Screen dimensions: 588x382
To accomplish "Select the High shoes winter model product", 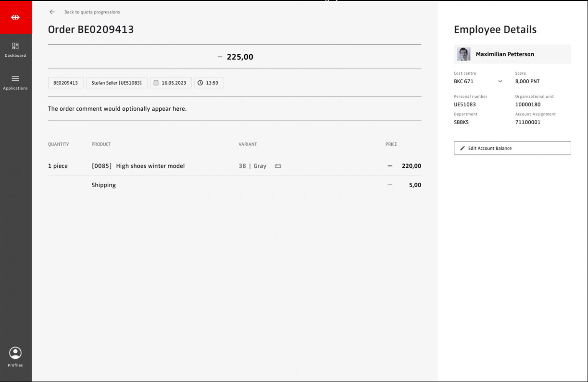I will [x=150, y=166].
